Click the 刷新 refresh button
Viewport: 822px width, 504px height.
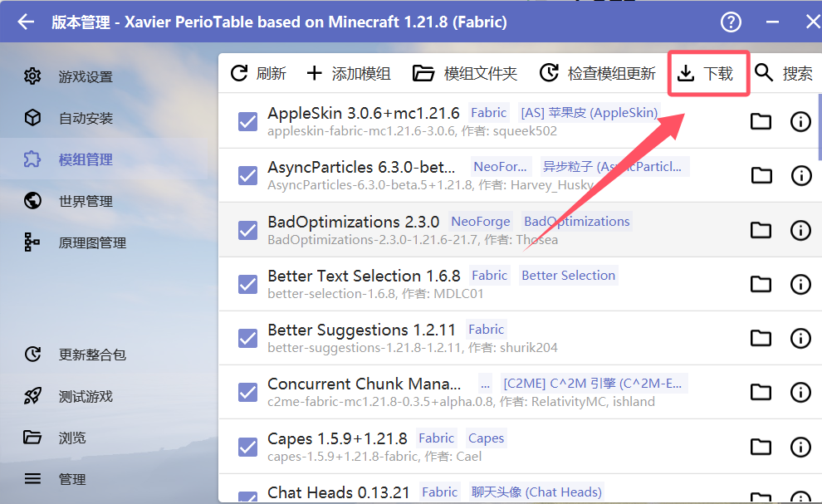coord(258,73)
